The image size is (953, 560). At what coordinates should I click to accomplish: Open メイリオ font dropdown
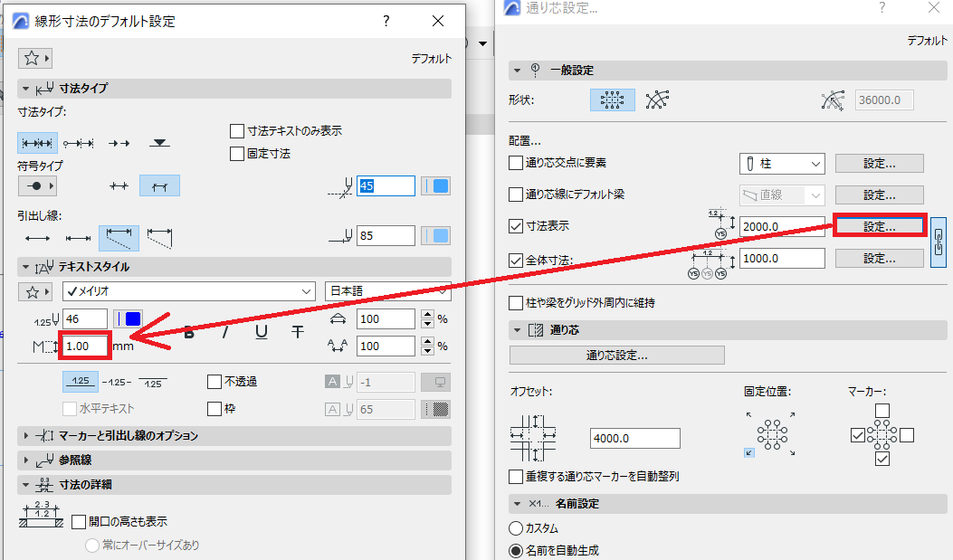tap(189, 291)
